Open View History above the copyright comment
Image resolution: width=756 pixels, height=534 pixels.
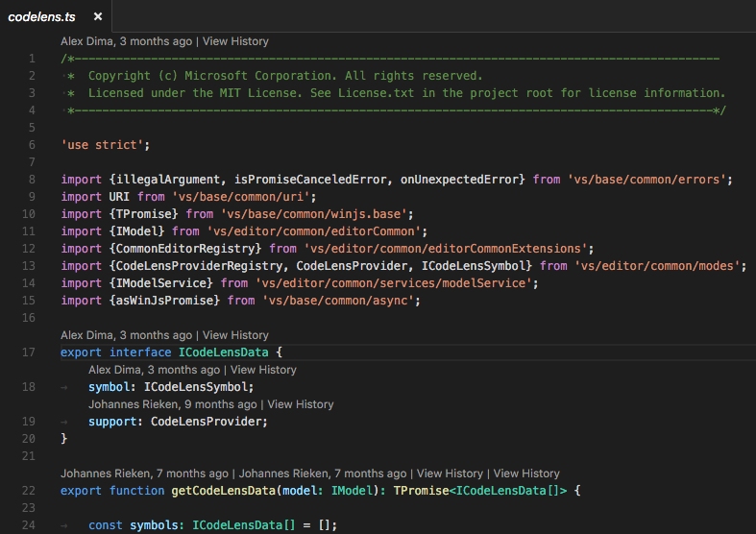(x=235, y=41)
